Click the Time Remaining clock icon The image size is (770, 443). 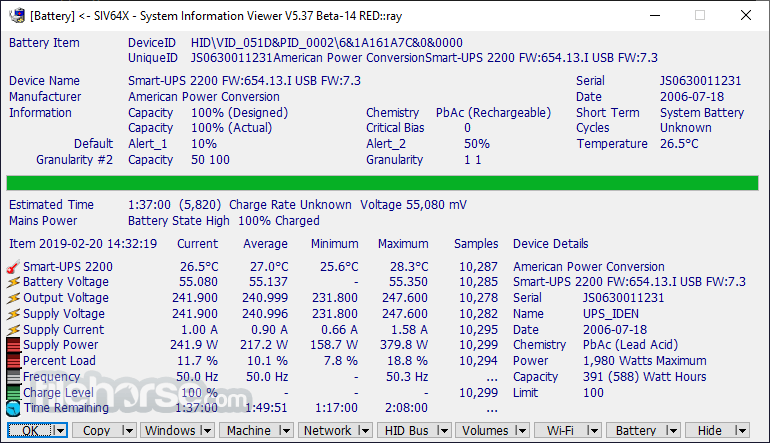tap(13, 408)
